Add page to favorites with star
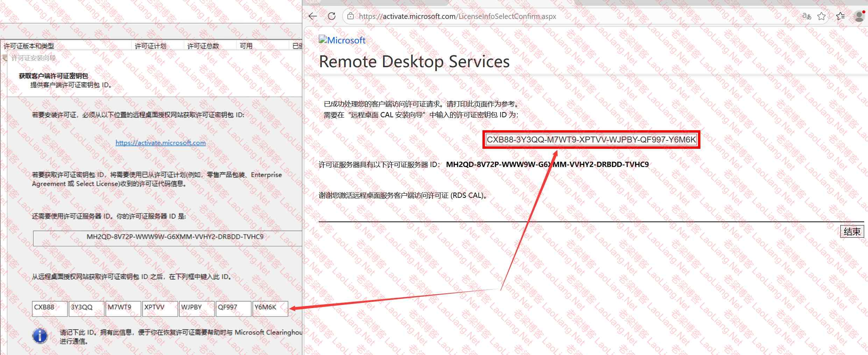The height and width of the screenshot is (355, 868). (821, 16)
